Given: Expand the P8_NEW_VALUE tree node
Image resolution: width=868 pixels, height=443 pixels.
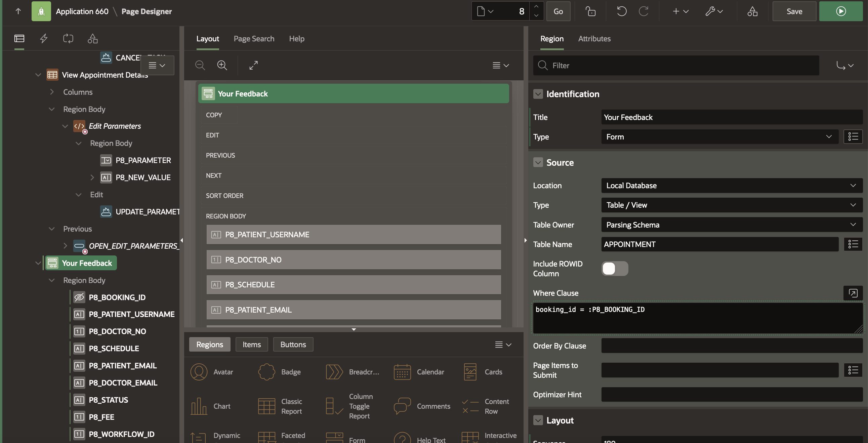Looking at the screenshot, I should pos(92,177).
